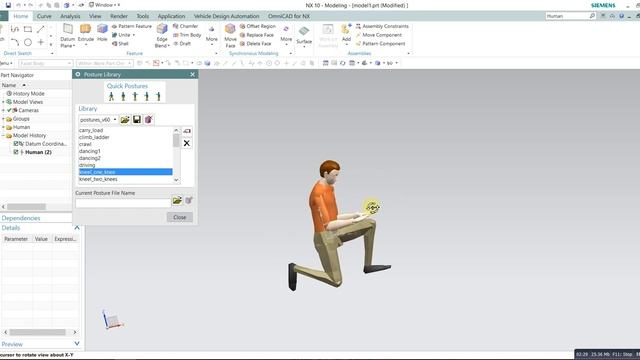Viewport: 640px width, 360px height.
Task: Collapse the Details panel chevron
Action: [77, 228]
